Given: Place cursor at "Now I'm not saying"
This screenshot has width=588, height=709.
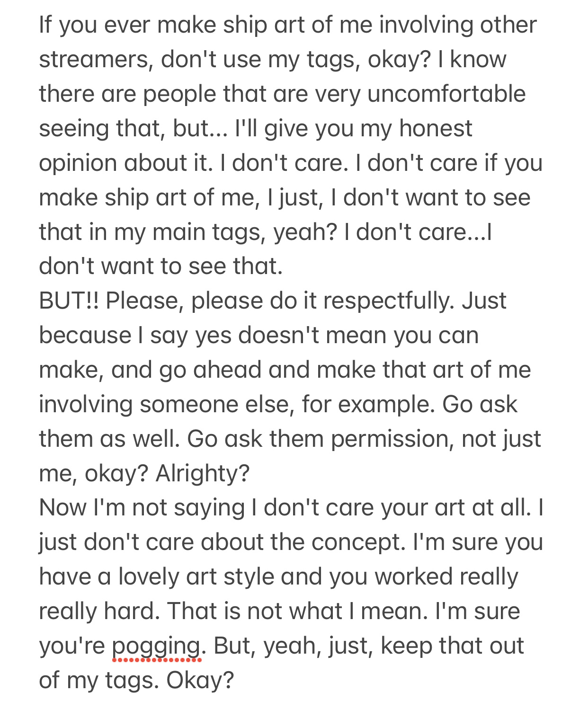Looking at the screenshot, I should point(40,508).
